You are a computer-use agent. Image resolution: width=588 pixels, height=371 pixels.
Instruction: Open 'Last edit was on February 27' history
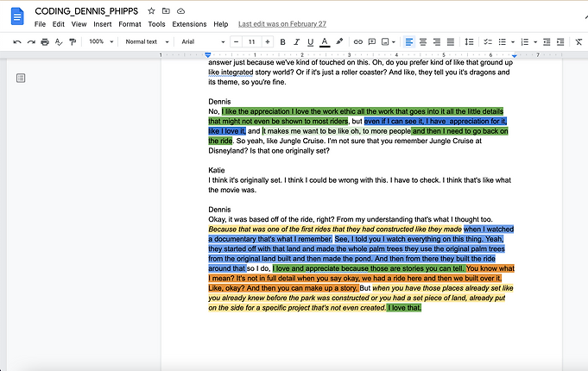click(282, 24)
